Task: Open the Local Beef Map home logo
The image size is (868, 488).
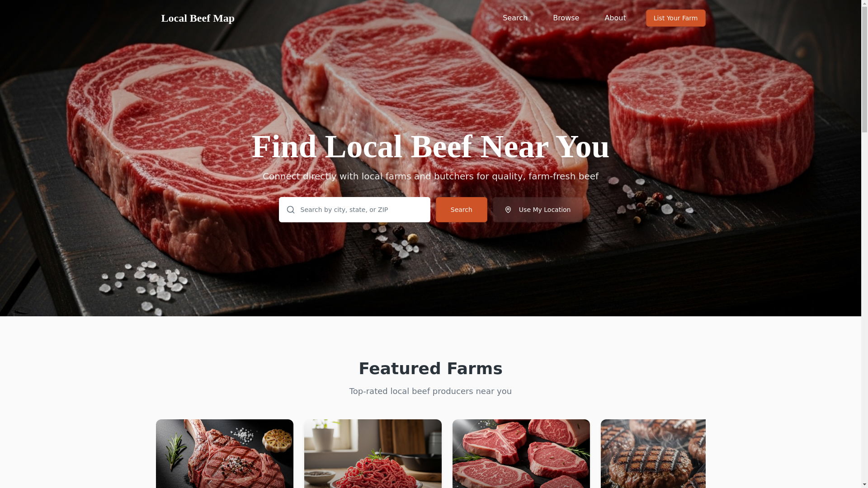Action: coord(198,18)
